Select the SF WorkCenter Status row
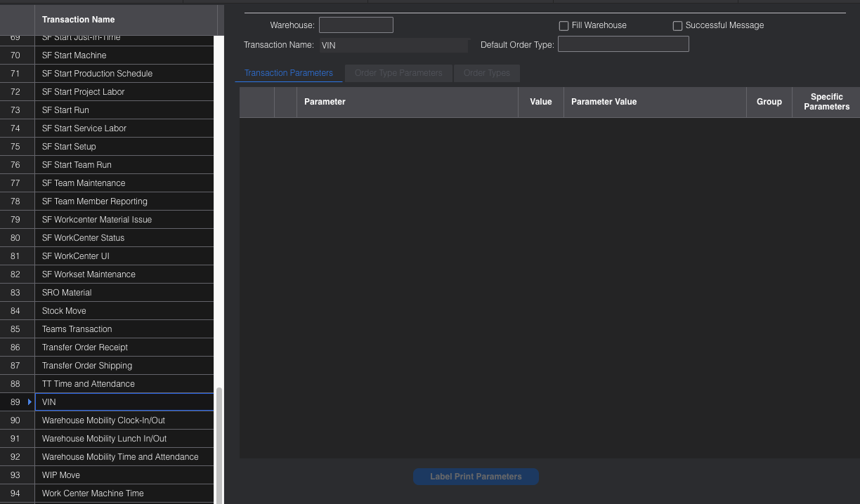This screenshot has height=504, width=860. click(x=124, y=238)
